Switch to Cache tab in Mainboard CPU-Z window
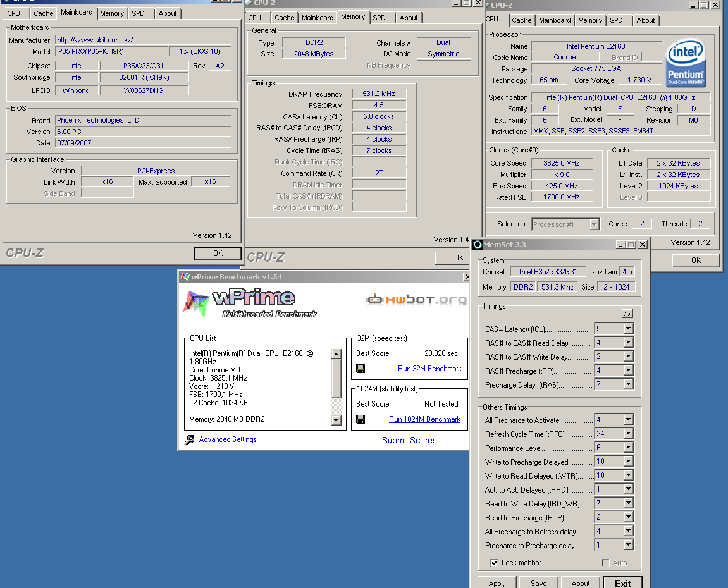Screen dimensions: 728x588 pyautogui.click(x=43, y=13)
